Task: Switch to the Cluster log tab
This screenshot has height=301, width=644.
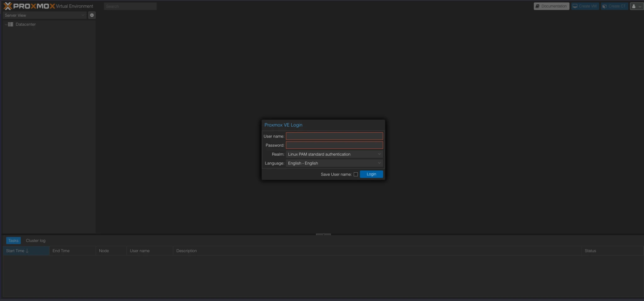Action: coord(36,241)
